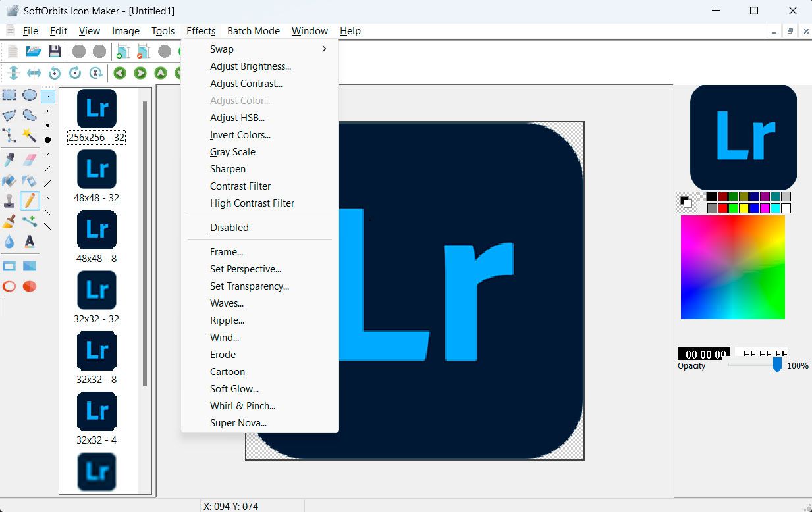This screenshot has width=812, height=512.
Task: Select the filled rectangle shape tool
Action: [x=30, y=266]
